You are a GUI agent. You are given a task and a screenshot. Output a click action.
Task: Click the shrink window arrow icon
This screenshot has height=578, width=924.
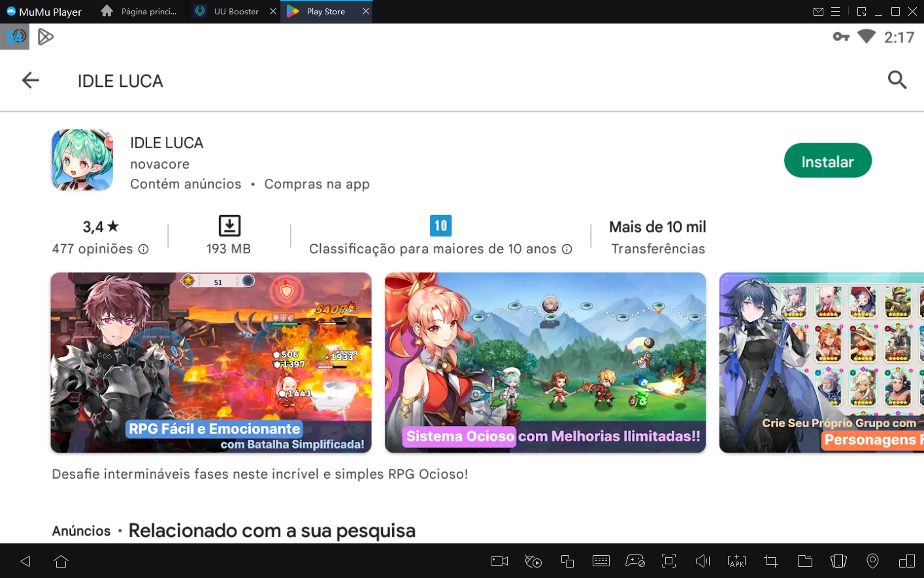[861, 12]
